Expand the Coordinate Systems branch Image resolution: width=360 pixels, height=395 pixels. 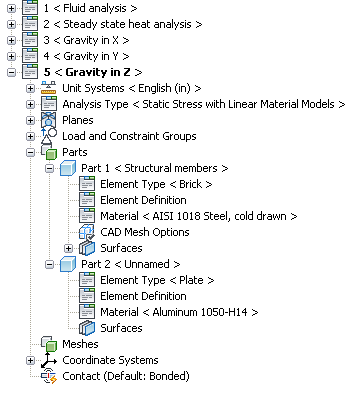(x=30, y=360)
